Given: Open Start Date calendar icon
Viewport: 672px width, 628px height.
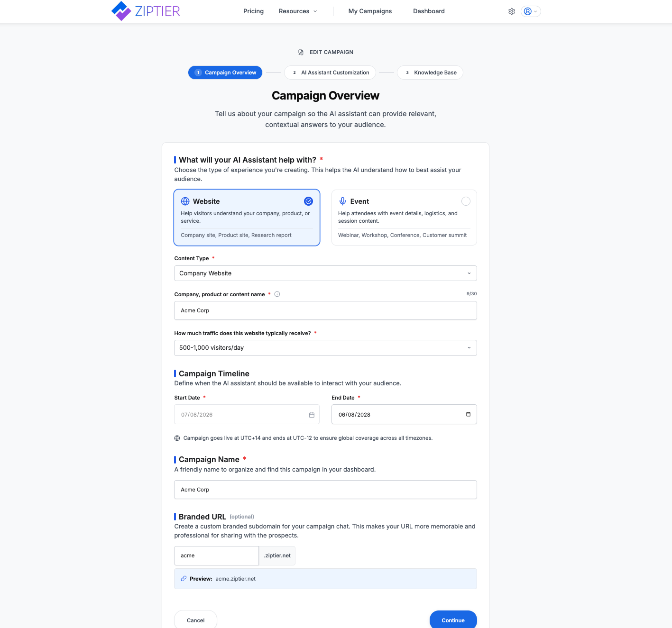Looking at the screenshot, I should click(x=312, y=415).
